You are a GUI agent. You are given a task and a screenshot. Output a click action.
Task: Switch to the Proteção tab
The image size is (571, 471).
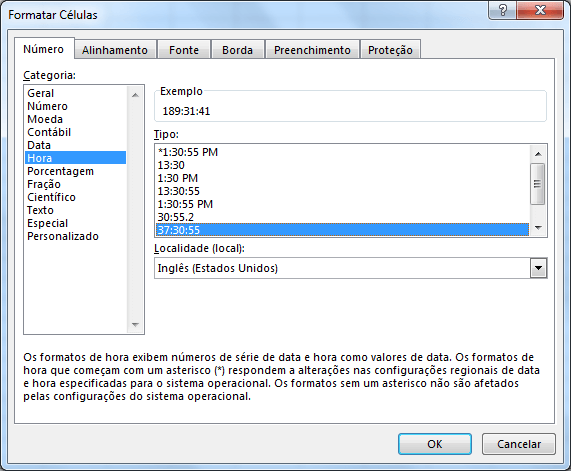tap(390, 50)
